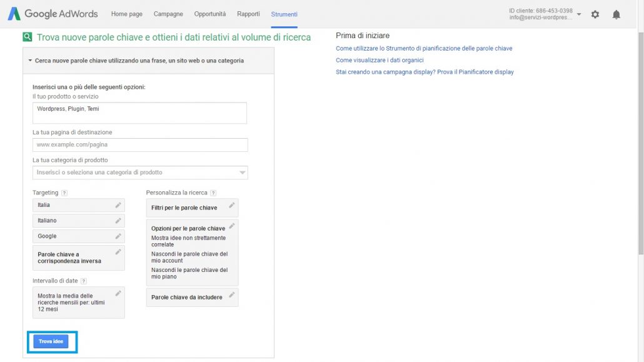This screenshot has width=644, height=362.
Task: Edit Opzioni per le parole chiave pencil
Action: click(231, 226)
